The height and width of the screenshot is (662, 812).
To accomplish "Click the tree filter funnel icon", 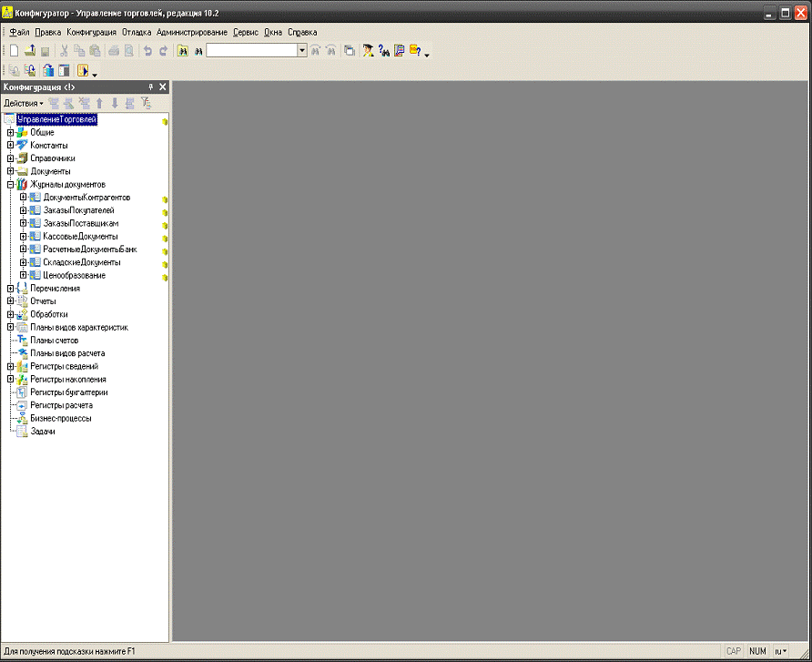I will [x=146, y=103].
